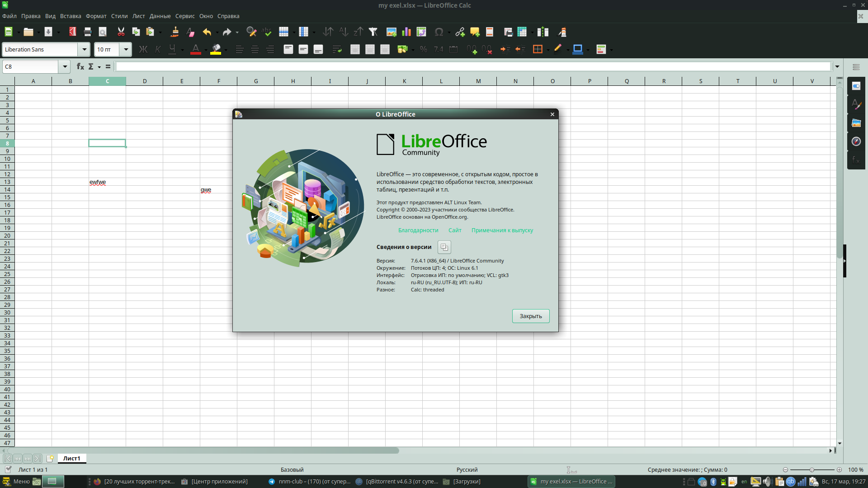The image size is (868, 488).
Task: Click Меню button in taskbar
Action: pyautogui.click(x=16, y=481)
